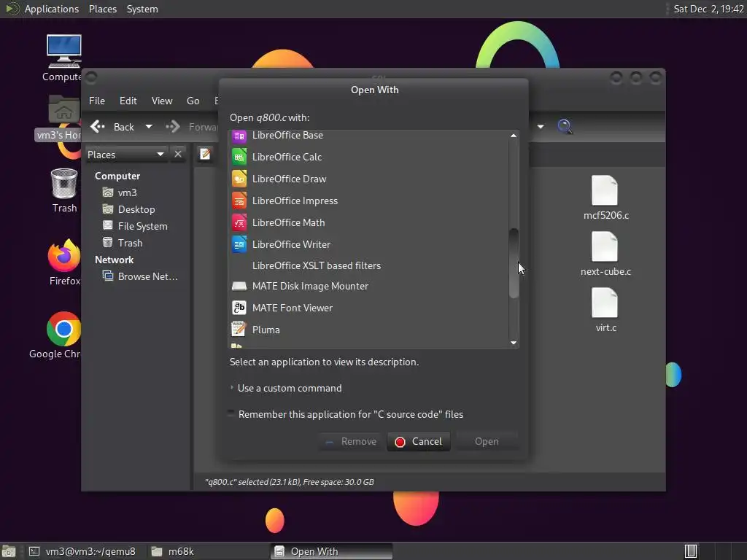The height and width of the screenshot is (560, 747).
Task: Click the Remove button
Action: (x=351, y=441)
